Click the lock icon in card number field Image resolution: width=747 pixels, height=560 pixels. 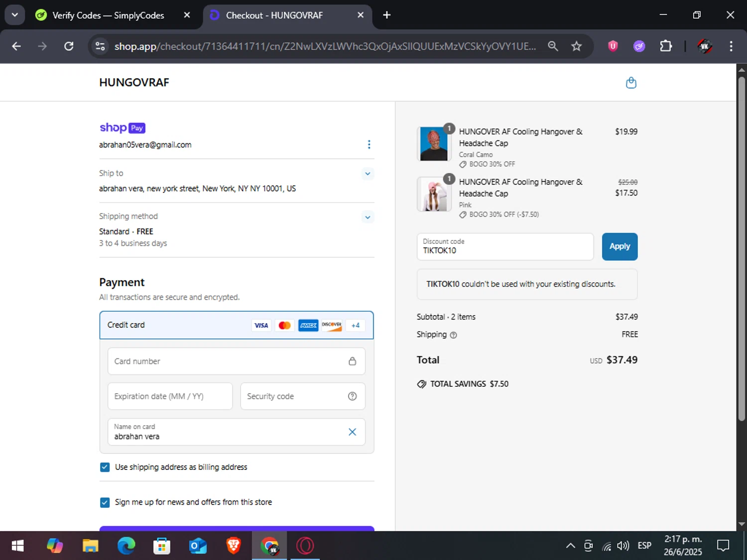click(x=352, y=361)
